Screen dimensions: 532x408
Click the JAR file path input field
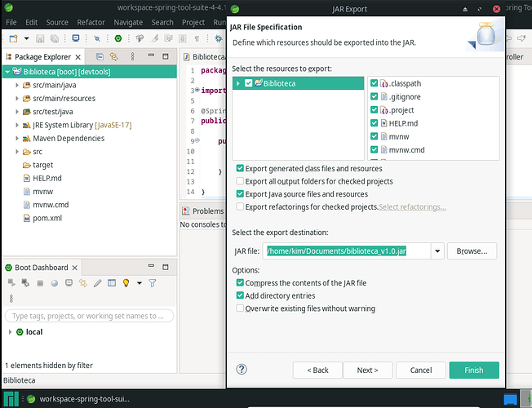[x=347, y=251]
